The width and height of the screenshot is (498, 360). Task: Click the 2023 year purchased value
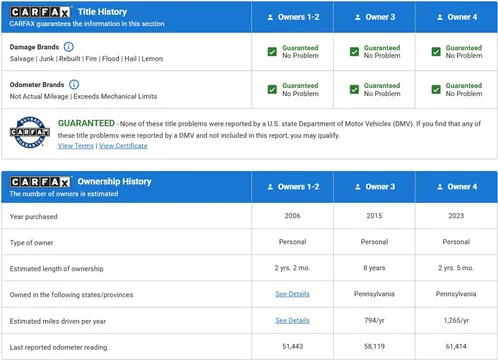456,216
